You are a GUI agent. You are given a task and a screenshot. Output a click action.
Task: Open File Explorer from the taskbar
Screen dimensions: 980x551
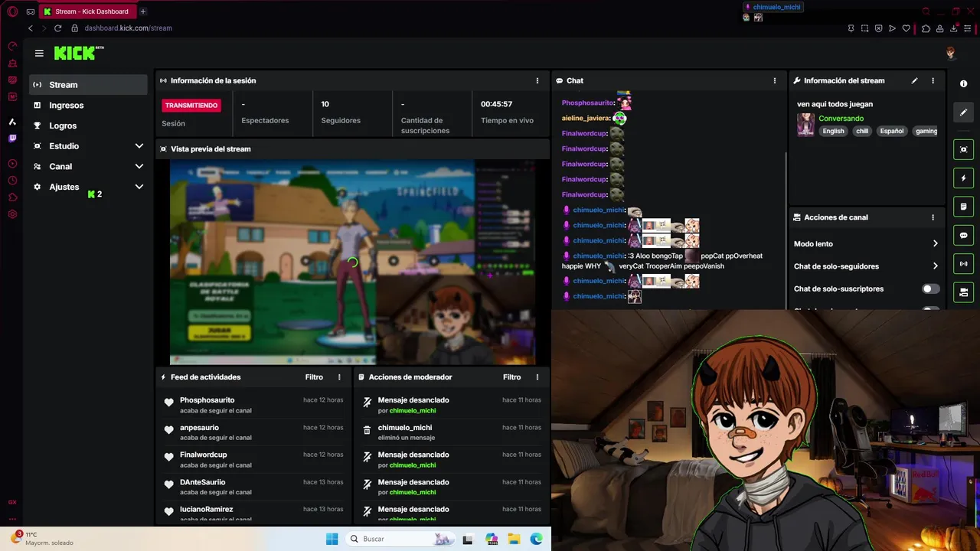(514, 539)
